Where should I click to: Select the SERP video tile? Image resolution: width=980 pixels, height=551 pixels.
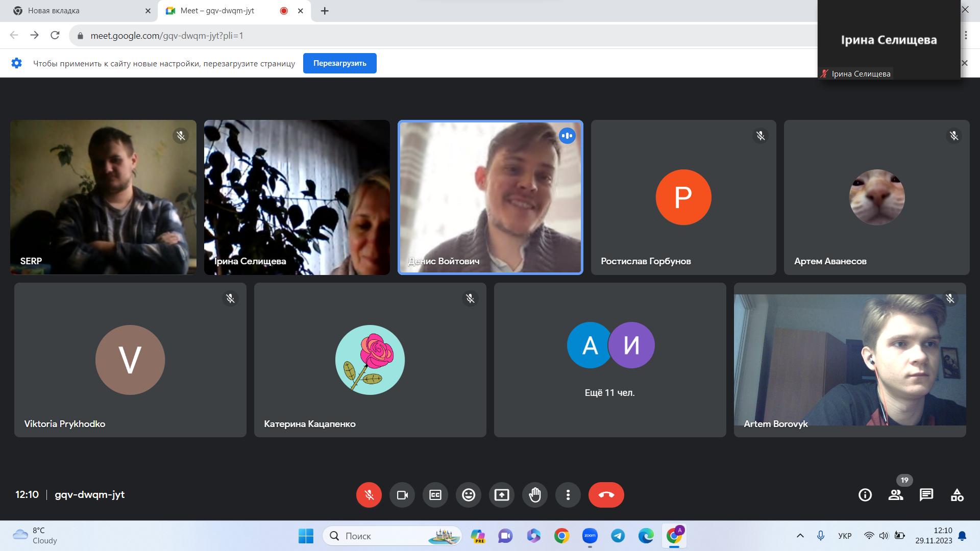(x=103, y=197)
